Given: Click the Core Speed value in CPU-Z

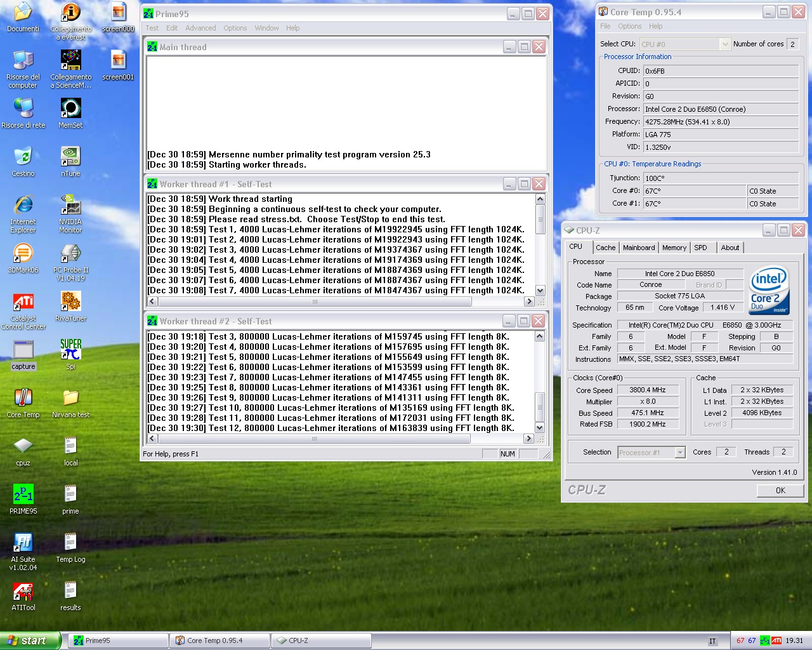Looking at the screenshot, I should click(x=648, y=390).
